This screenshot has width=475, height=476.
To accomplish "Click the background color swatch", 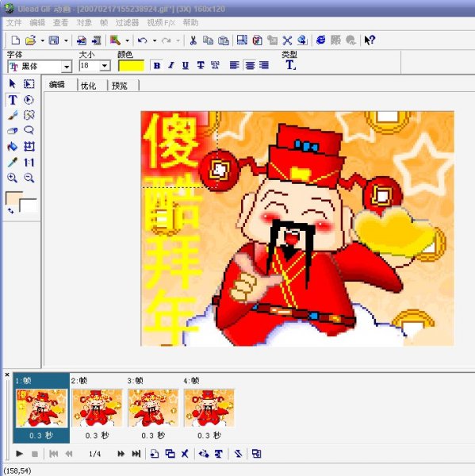I will pyautogui.click(x=29, y=205).
